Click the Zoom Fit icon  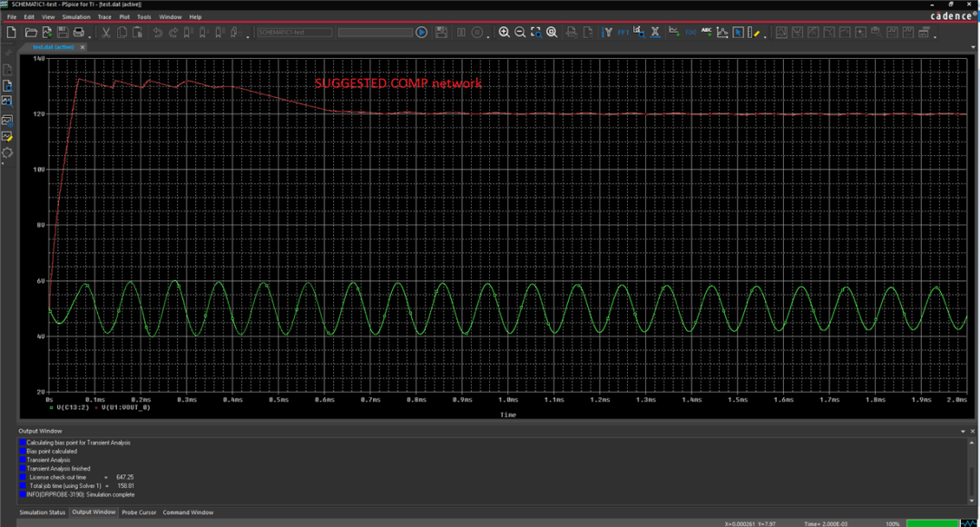[552, 32]
